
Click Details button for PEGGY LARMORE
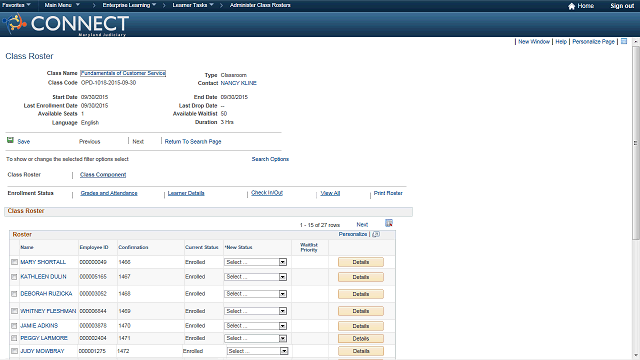coord(361,339)
